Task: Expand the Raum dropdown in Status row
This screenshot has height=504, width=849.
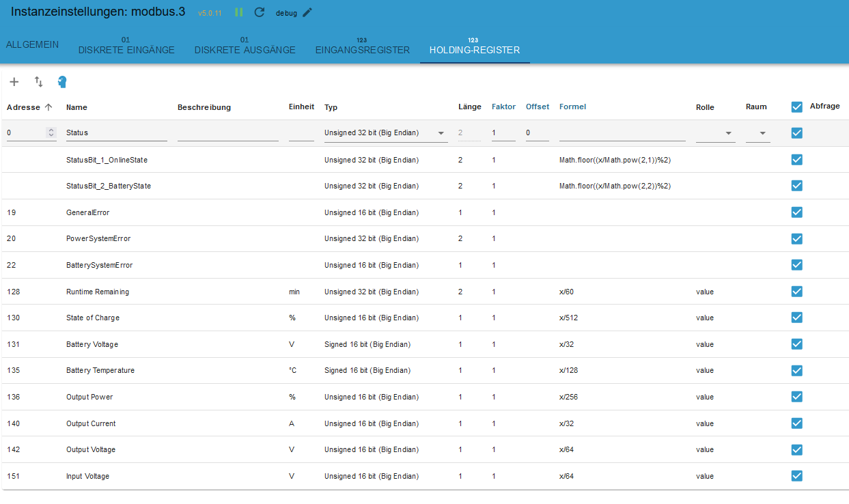Action: click(x=762, y=133)
